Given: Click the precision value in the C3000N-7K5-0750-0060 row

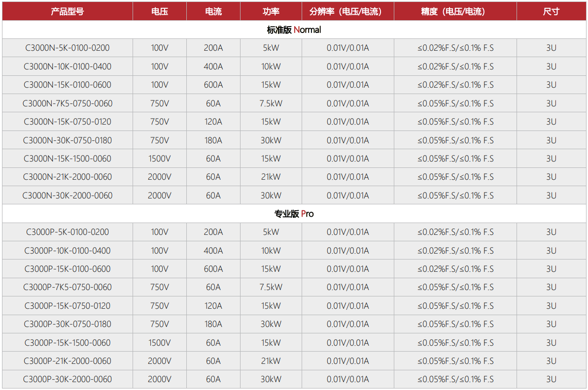Looking at the screenshot, I should point(455,103).
